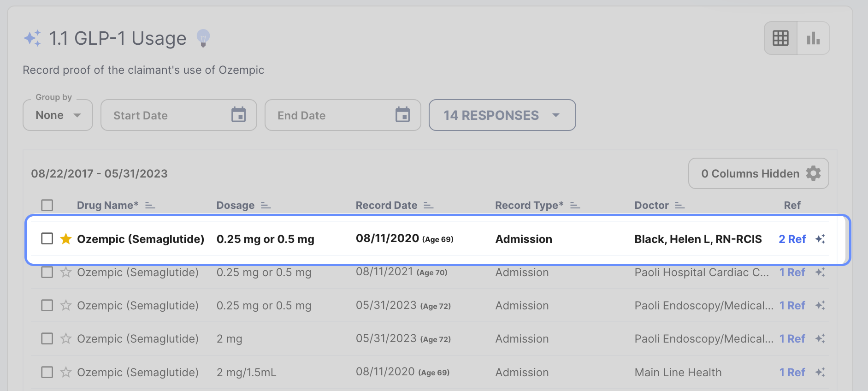This screenshot has height=391, width=868.
Task: Click into the Start Date field
Action: (179, 115)
